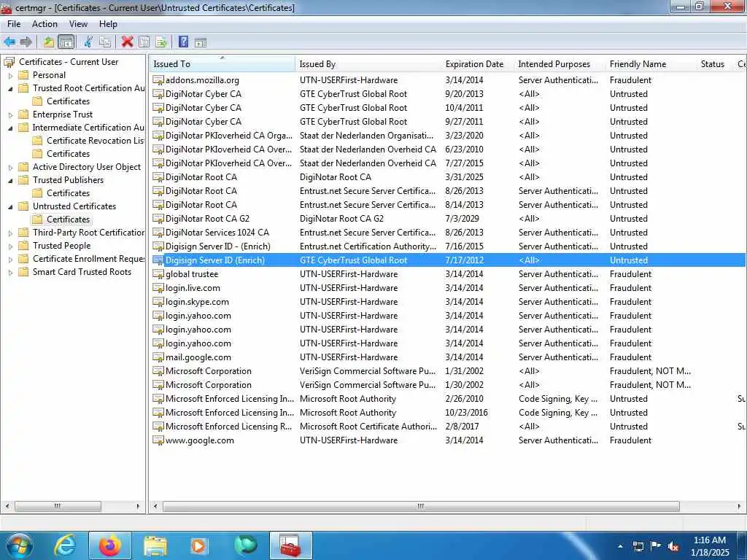Viewport: 747px width, 560px height.
Task: Click the certificate icon for addons.mozilla.org
Action: point(158,80)
